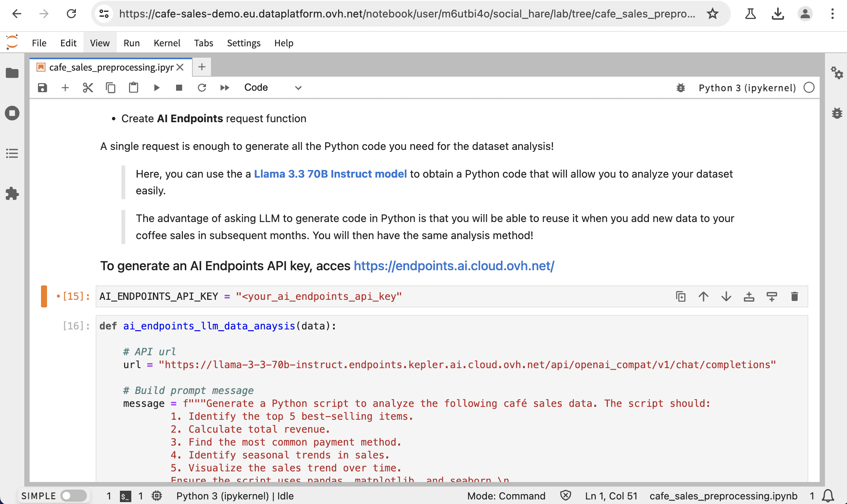The height and width of the screenshot is (504, 847).
Task: Click the kernel chip icon in status bar
Action: coord(157,496)
